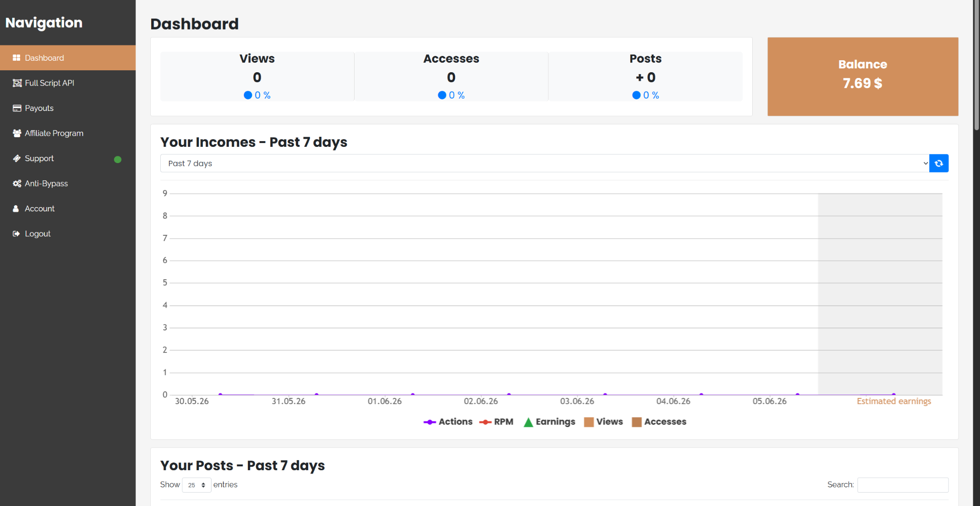Click the Estimated earnings axis label
980x506 pixels.
(894, 401)
